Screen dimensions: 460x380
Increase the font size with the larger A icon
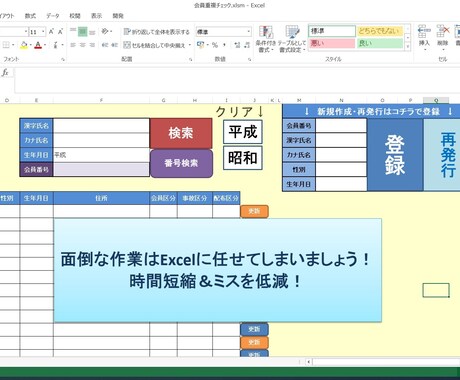(51, 32)
